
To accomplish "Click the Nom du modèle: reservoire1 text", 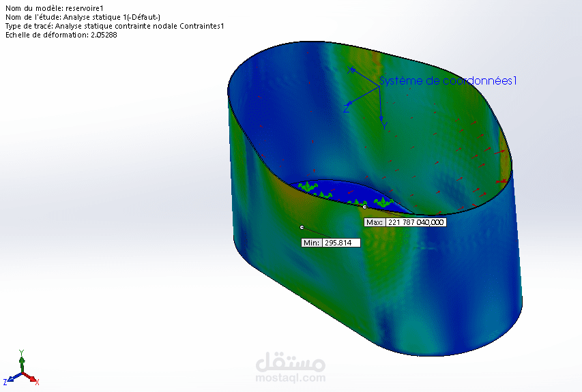I will (x=55, y=8).
